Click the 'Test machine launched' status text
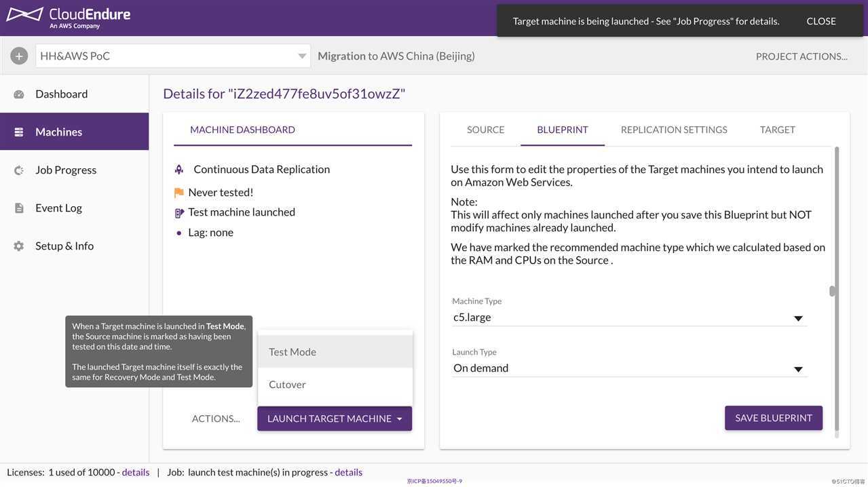 [x=242, y=212]
